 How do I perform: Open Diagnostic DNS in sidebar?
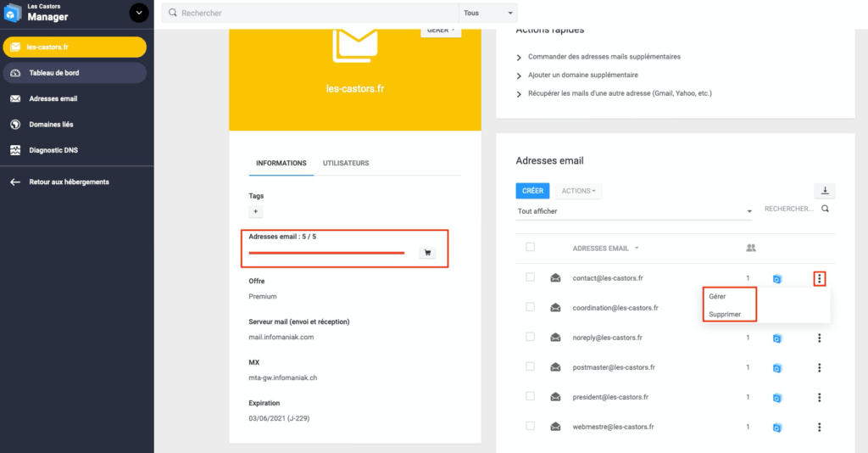coord(53,150)
